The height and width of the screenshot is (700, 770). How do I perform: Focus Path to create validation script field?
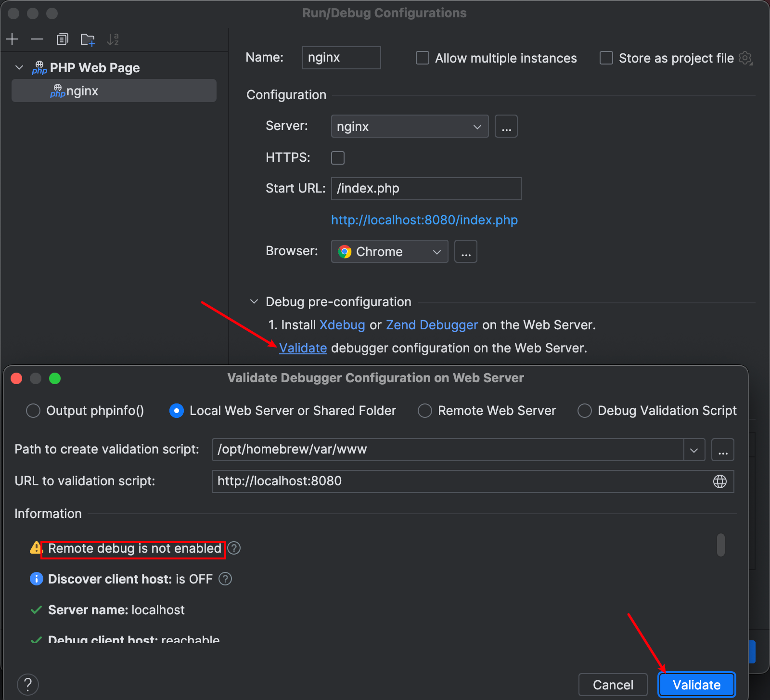pyautogui.click(x=448, y=450)
